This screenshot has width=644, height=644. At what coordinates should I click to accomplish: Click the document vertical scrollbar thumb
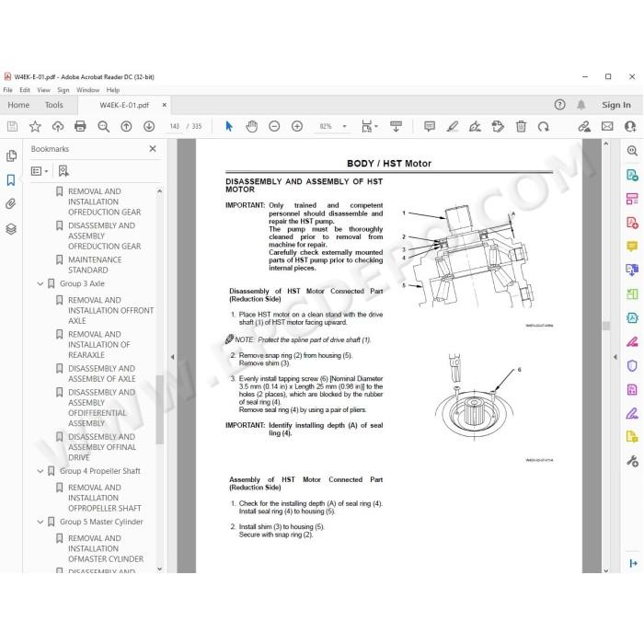[605, 326]
